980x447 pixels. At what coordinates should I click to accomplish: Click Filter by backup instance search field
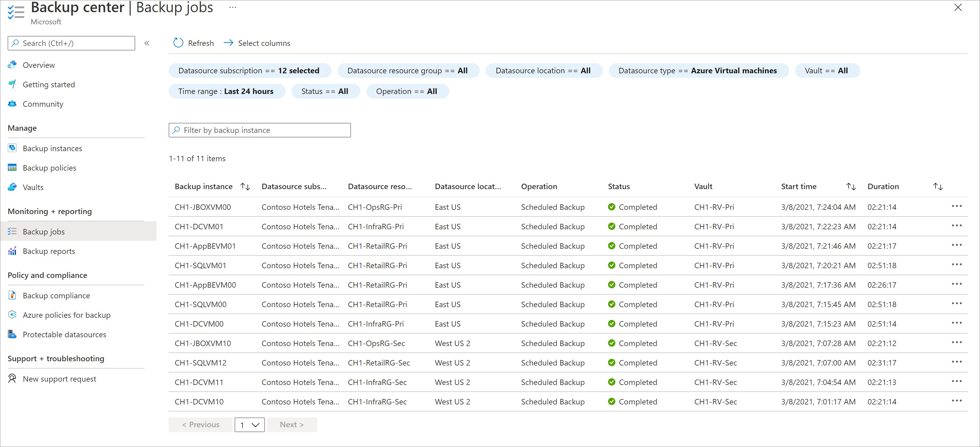(260, 130)
